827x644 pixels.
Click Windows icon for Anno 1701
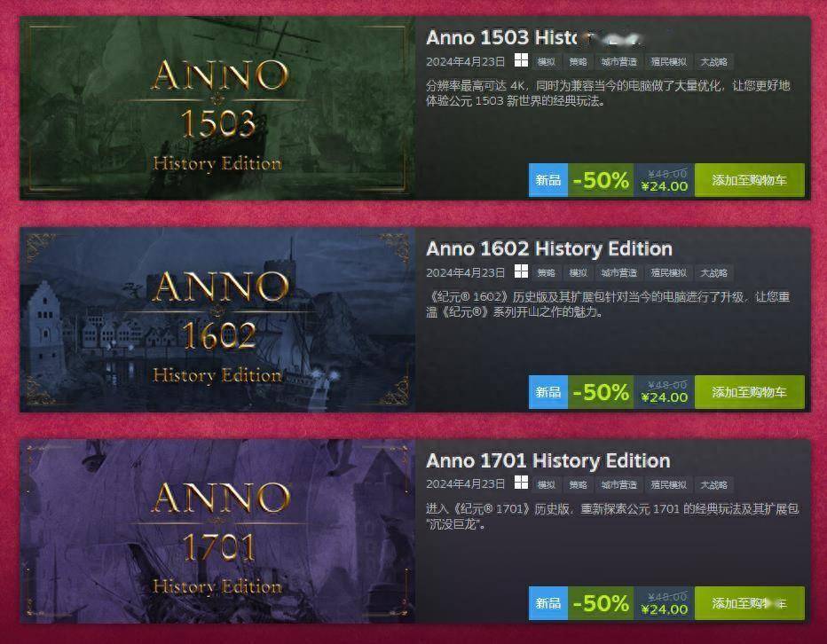pyautogui.click(x=521, y=483)
